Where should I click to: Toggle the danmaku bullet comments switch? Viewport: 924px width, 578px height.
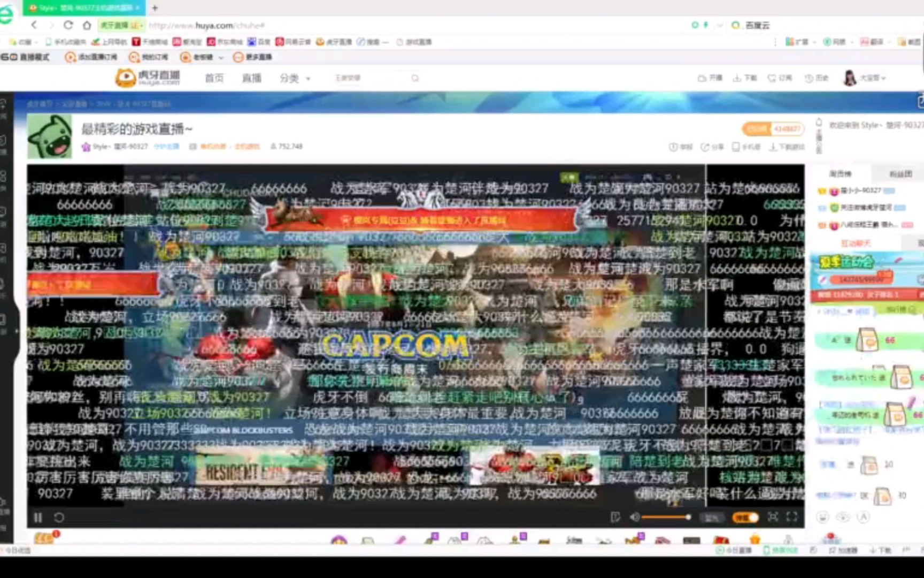point(745,517)
